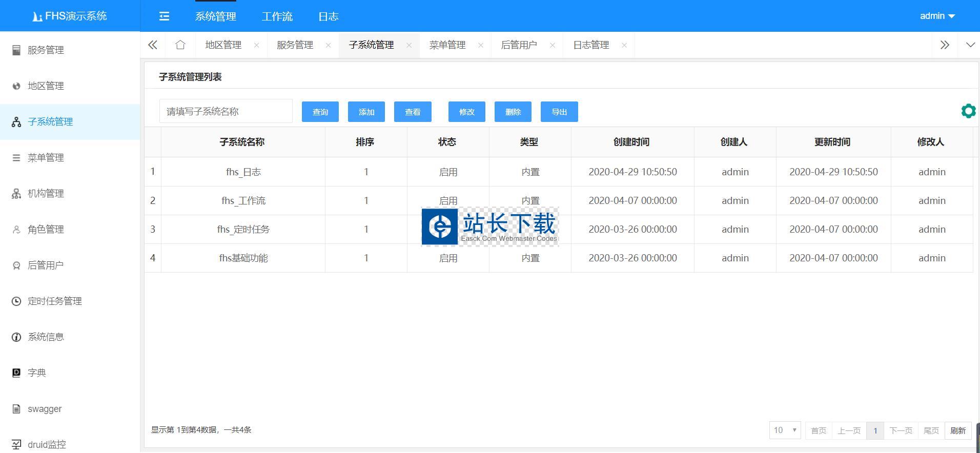Screen dimensions: 980x453
Task: Switch to the 工作流 top menu
Action: (277, 16)
